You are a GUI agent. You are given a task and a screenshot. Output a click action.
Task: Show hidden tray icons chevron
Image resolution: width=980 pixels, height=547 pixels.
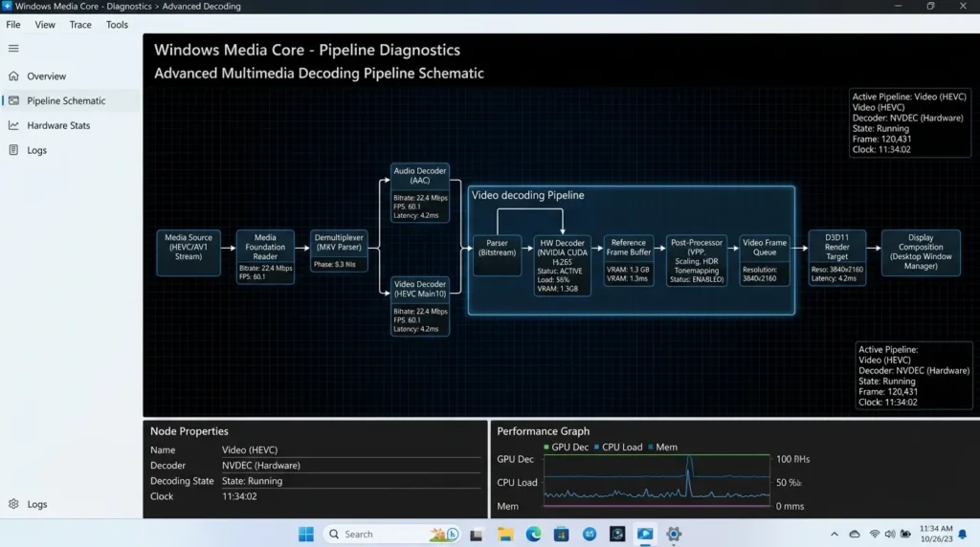[x=835, y=534]
